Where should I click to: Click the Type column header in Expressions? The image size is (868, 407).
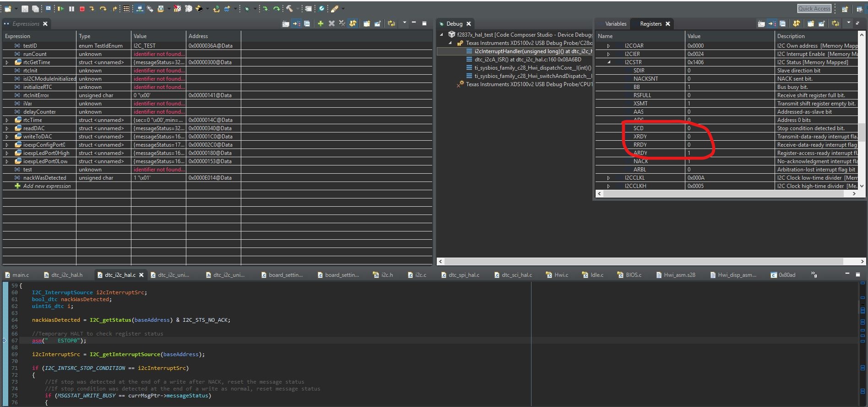pos(103,36)
